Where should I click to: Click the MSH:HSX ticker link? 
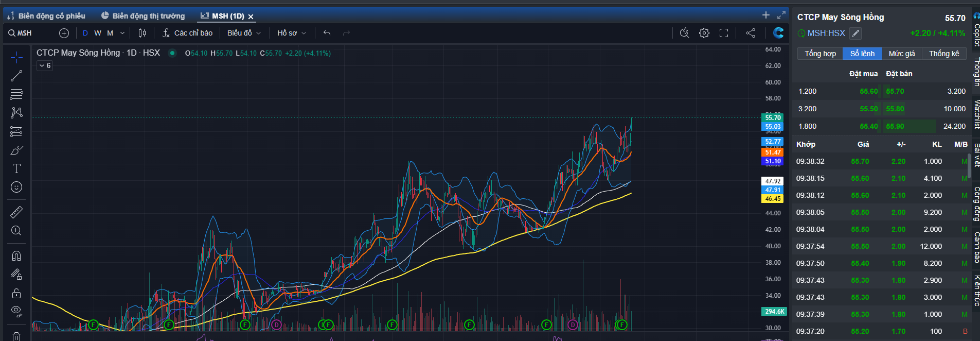pyautogui.click(x=826, y=33)
